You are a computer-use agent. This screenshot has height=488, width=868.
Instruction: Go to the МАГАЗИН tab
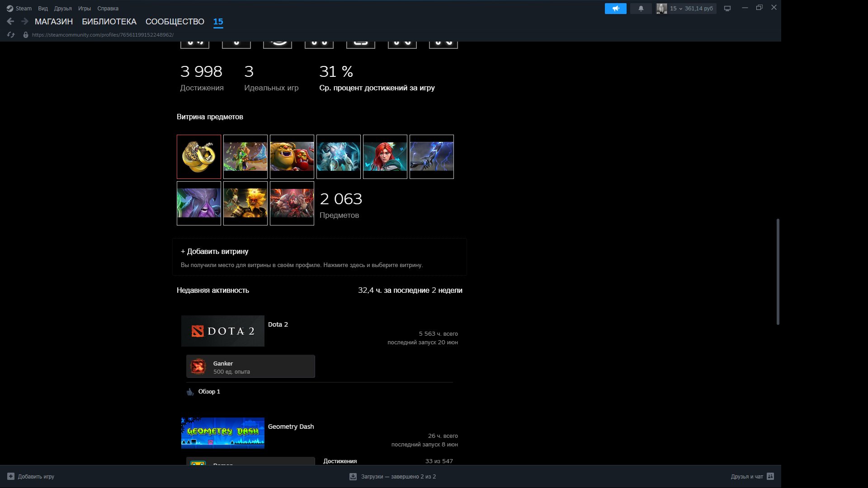click(x=54, y=22)
